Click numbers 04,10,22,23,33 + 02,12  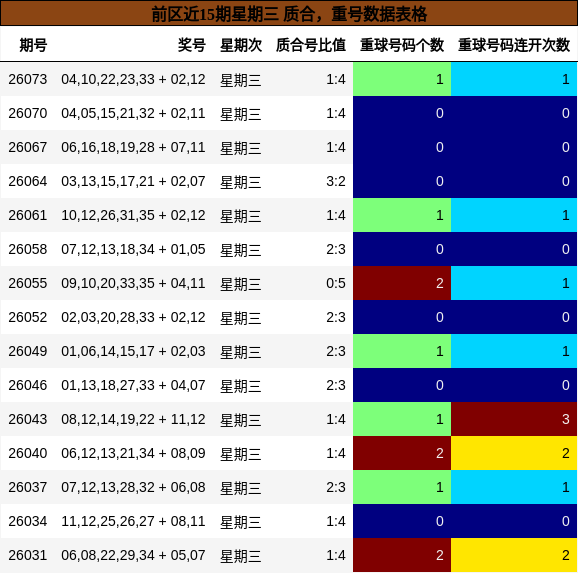click(133, 79)
